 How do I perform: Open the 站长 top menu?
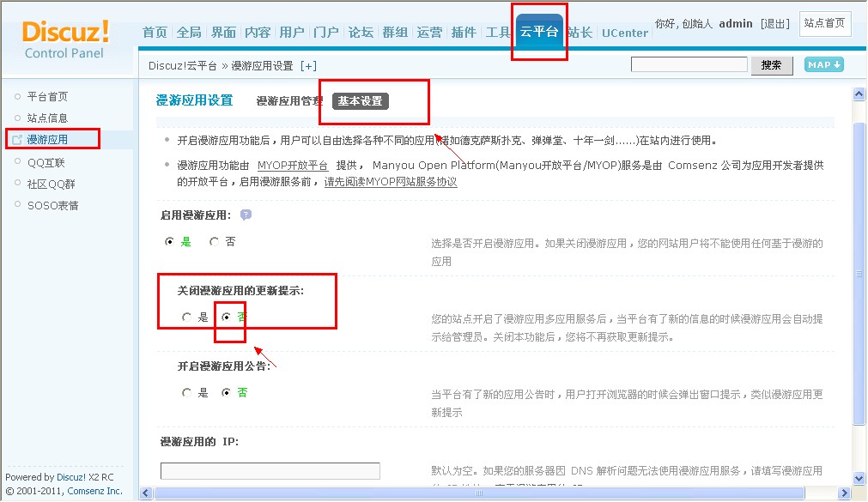(x=580, y=33)
